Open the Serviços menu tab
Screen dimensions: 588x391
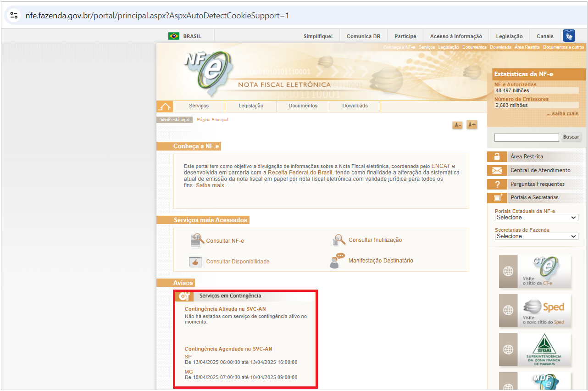199,106
